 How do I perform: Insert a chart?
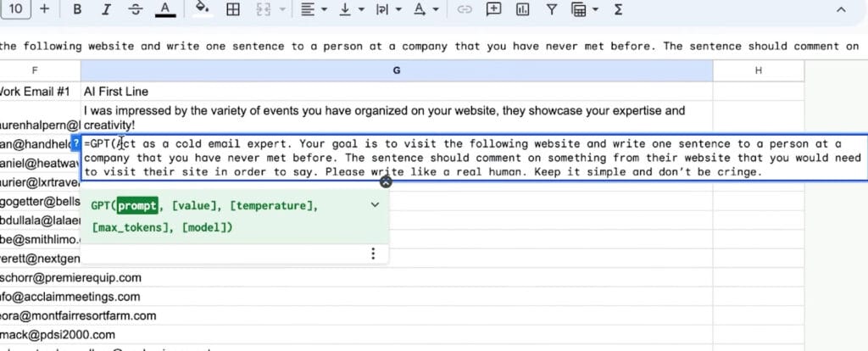[522, 9]
